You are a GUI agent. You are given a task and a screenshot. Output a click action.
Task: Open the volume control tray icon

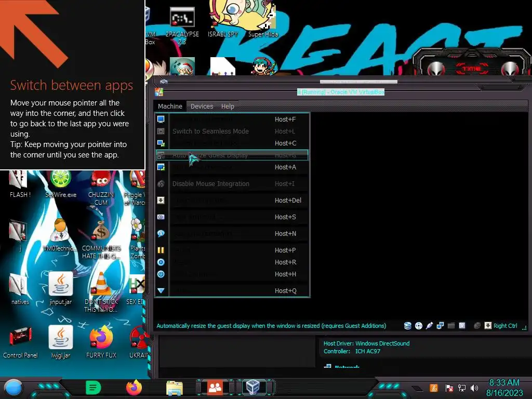[474, 388]
